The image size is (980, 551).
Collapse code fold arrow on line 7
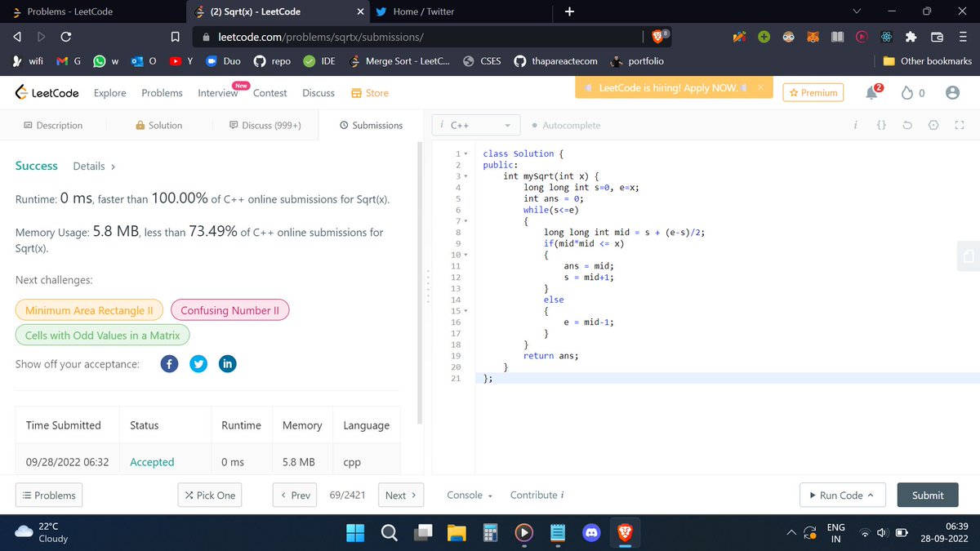465,221
